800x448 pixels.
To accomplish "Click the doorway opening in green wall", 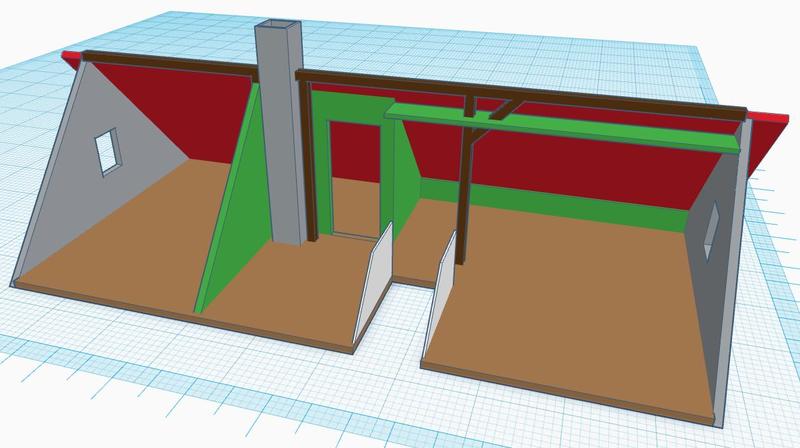I will point(356,179).
